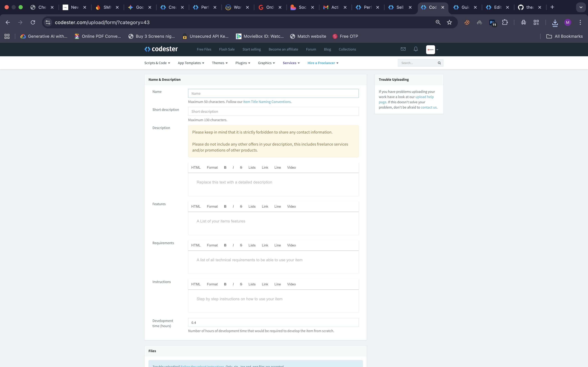Open the notifications bell icon
The image size is (588, 367).
pos(416,49)
